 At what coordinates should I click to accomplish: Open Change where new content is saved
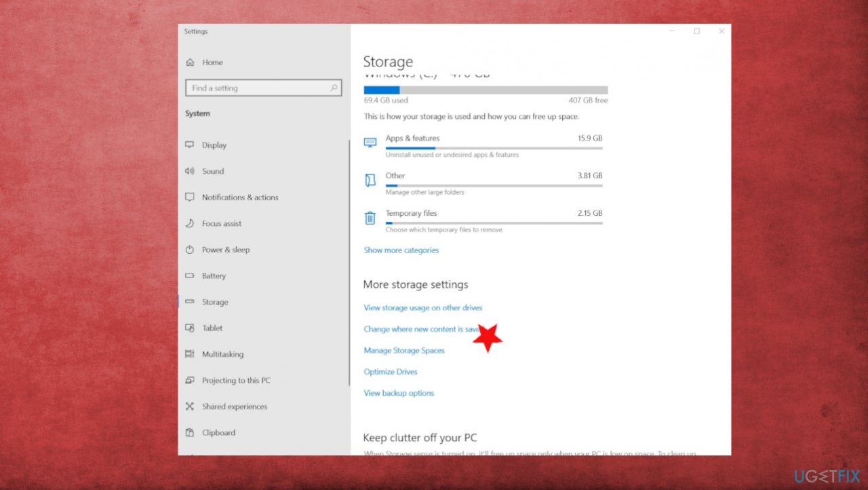[x=423, y=329]
